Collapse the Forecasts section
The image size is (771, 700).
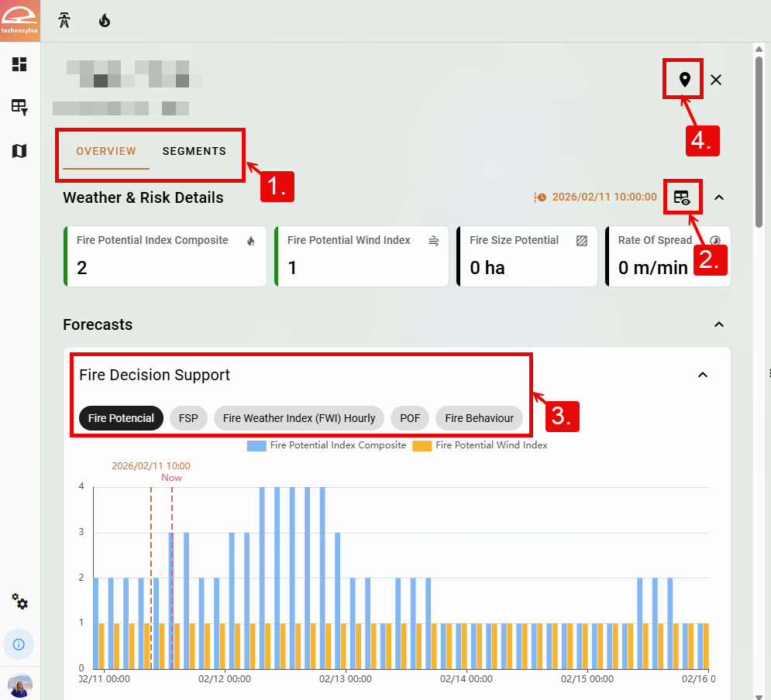click(719, 324)
